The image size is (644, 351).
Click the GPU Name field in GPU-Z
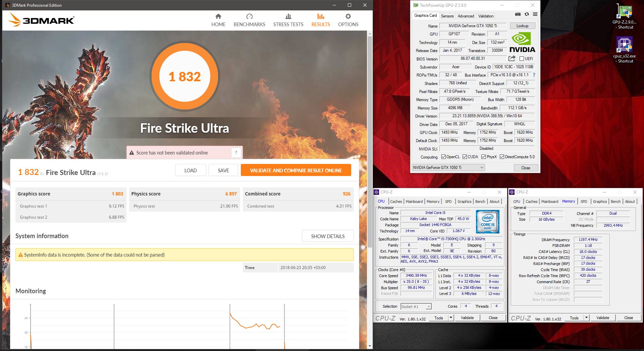pyautogui.click(x=473, y=26)
